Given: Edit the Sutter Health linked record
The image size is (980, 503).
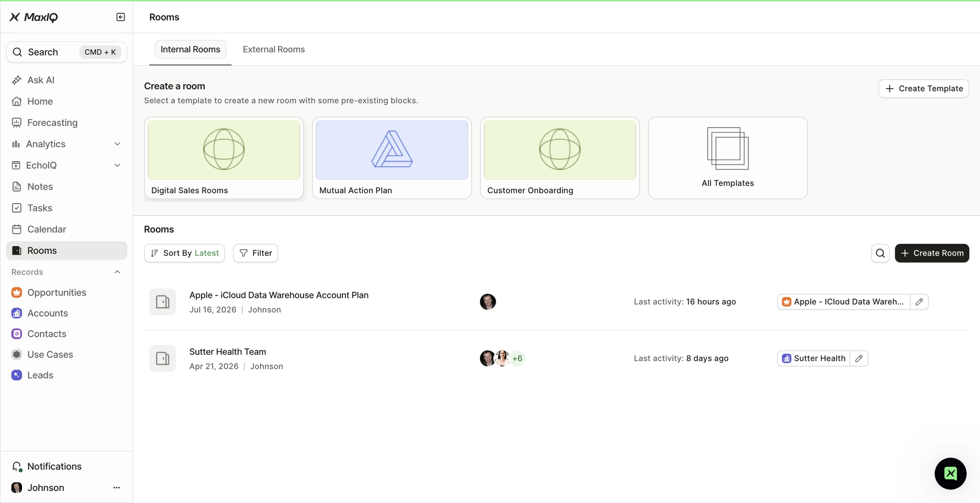Looking at the screenshot, I should [x=859, y=358].
